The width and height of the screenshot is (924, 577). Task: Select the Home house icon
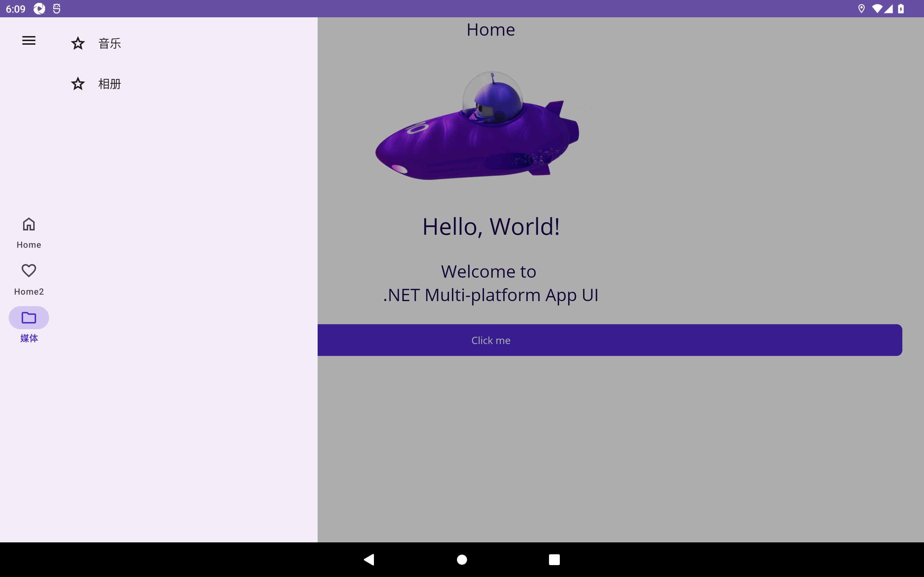click(29, 224)
